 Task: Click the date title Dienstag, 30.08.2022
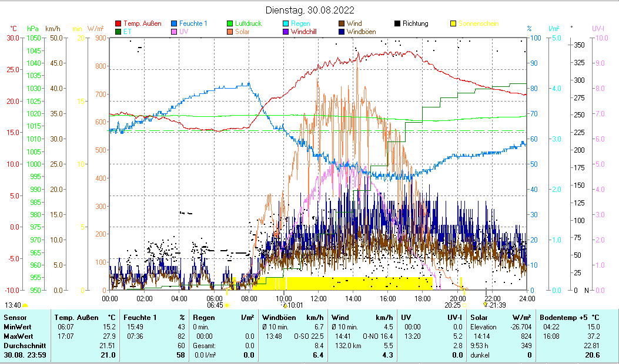(309, 10)
